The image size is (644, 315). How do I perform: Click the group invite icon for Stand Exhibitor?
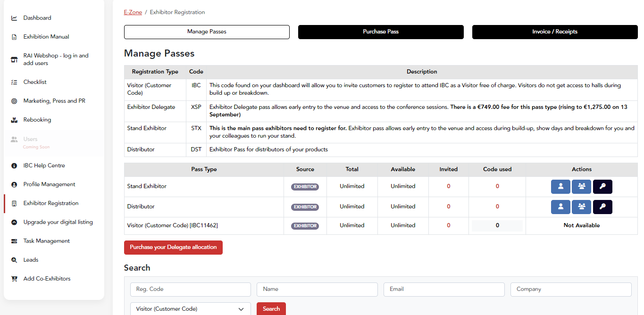[581, 187]
